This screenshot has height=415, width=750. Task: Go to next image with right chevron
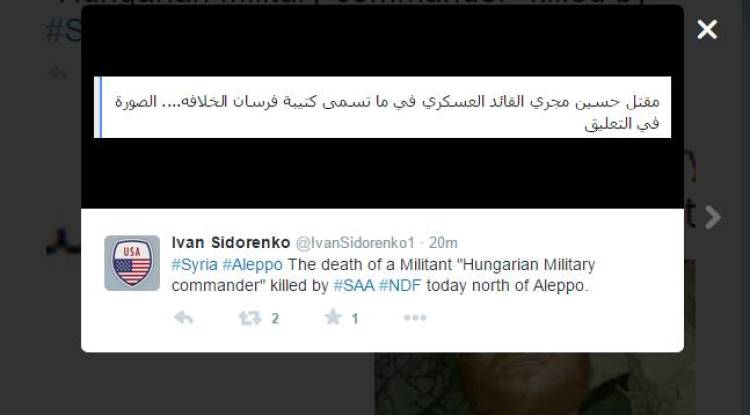713,218
